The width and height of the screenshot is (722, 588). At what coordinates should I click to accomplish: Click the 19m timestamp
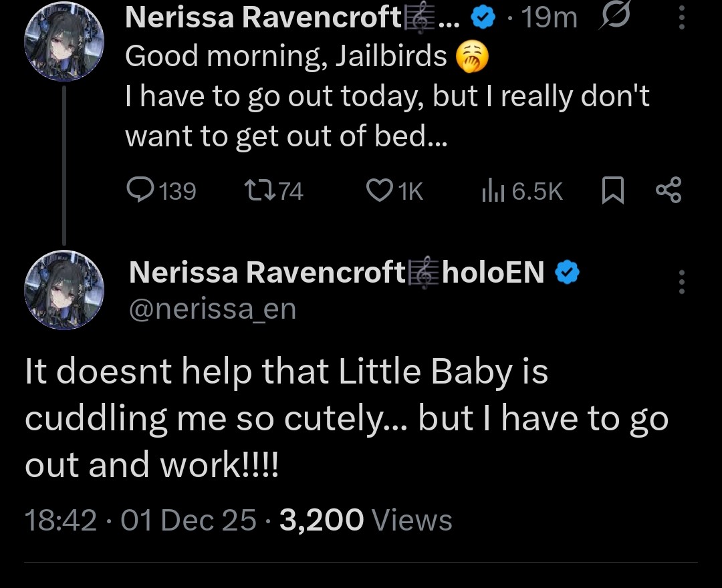pyautogui.click(x=550, y=18)
